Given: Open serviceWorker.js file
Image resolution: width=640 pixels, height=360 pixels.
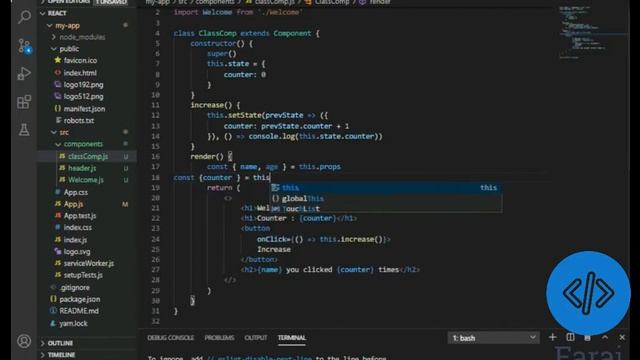Looking at the screenshot, I should 89,264.
